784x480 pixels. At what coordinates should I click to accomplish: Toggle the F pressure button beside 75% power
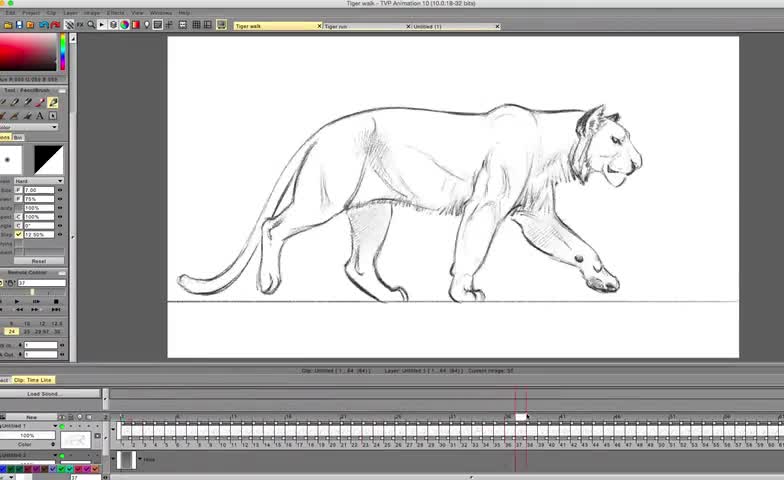tap(18, 199)
